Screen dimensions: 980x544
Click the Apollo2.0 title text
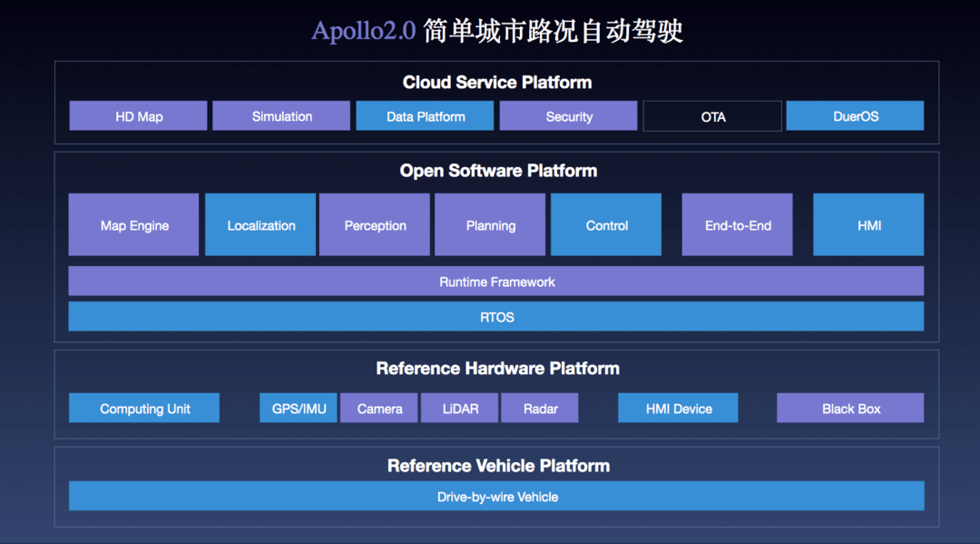364,31
